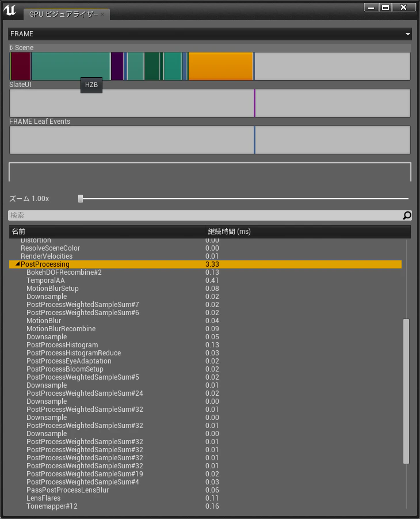The width and height of the screenshot is (420, 519).
Task: Click the FRAME Leaf Events label
Action: point(40,121)
